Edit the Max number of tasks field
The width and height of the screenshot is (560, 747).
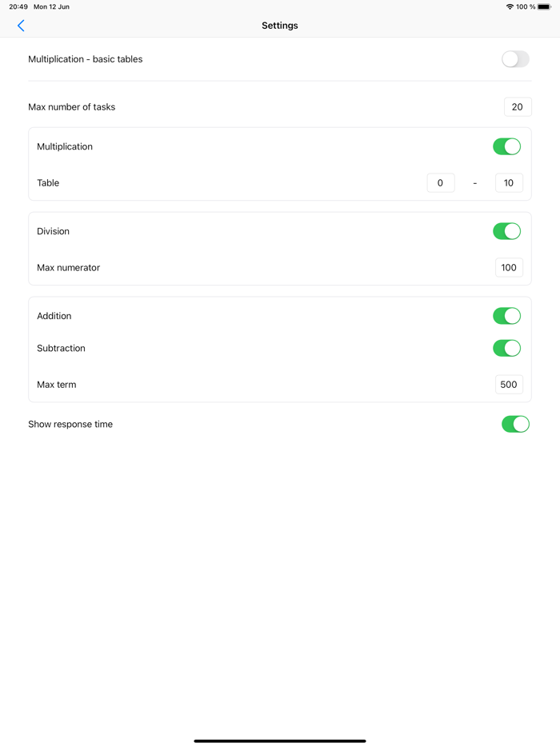coord(518,107)
